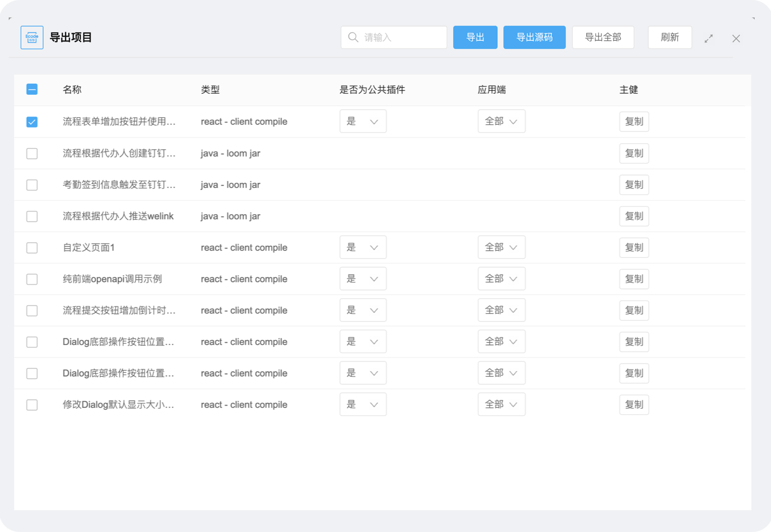Click the react - client compile type for 自定义页面1
771x532 pixels.
click(x=244, y=247)
